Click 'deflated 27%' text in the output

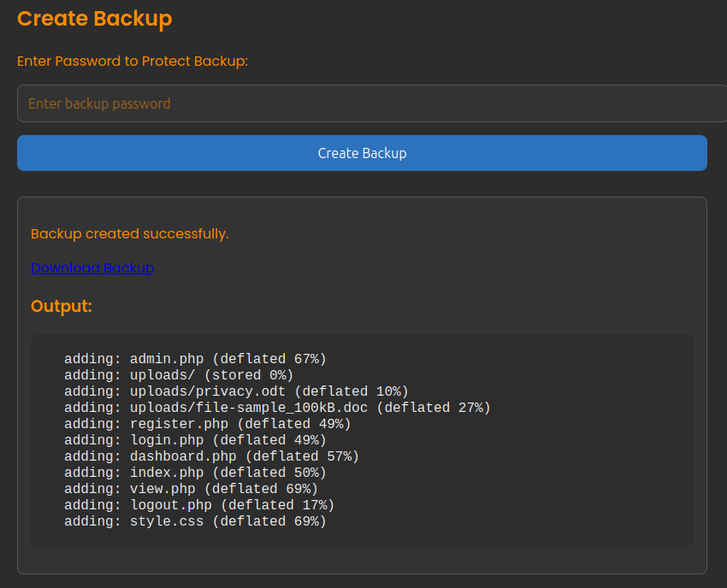pos(434,408)
